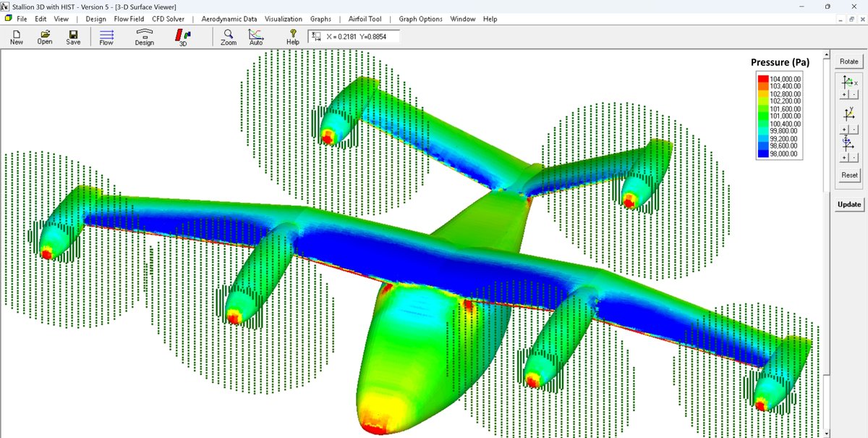Click the Stallion 3D title bar app icon
868x438 pixels.
[x=6, y=6]
